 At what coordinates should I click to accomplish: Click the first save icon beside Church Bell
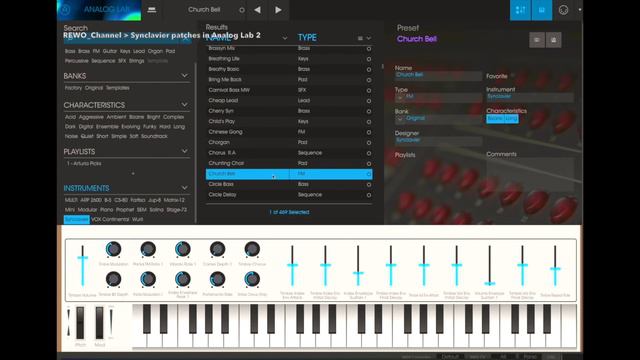[x=537, y=40]
